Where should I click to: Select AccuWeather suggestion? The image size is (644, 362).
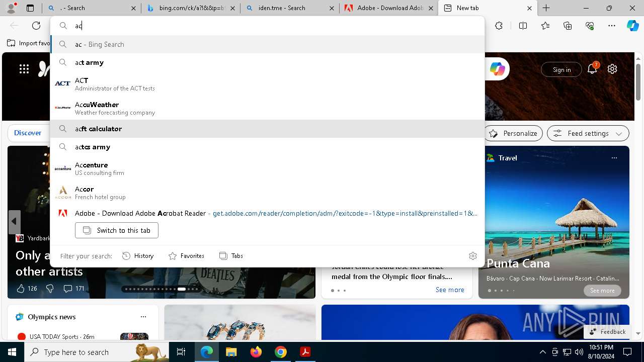click(x=268, y=108)
